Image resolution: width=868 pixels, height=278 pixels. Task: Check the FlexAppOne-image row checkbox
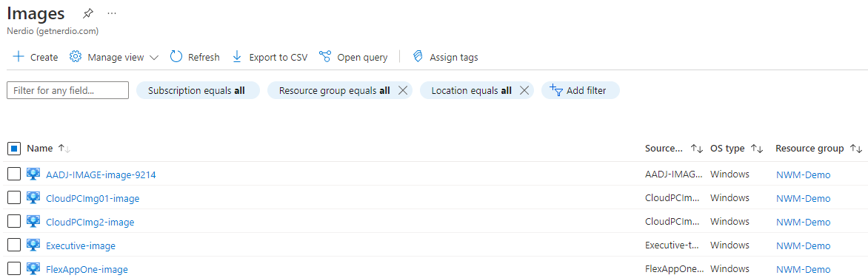tap(14, 268)
